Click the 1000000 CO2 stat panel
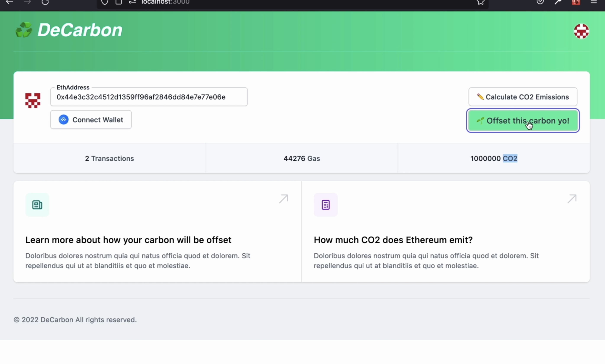 click(x=494, y=158)
